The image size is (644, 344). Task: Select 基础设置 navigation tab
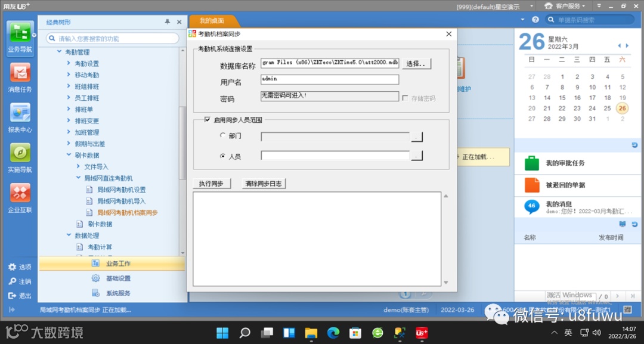(x=112, y=278)
